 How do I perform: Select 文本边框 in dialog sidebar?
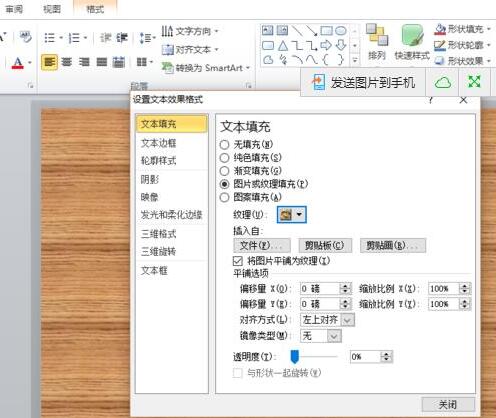(158, 143)
